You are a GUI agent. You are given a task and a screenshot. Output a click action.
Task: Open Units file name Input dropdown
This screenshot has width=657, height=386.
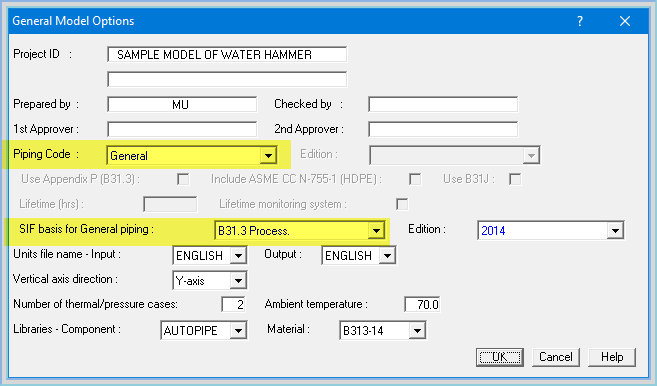pyautogui.click(x=238, y=256)
